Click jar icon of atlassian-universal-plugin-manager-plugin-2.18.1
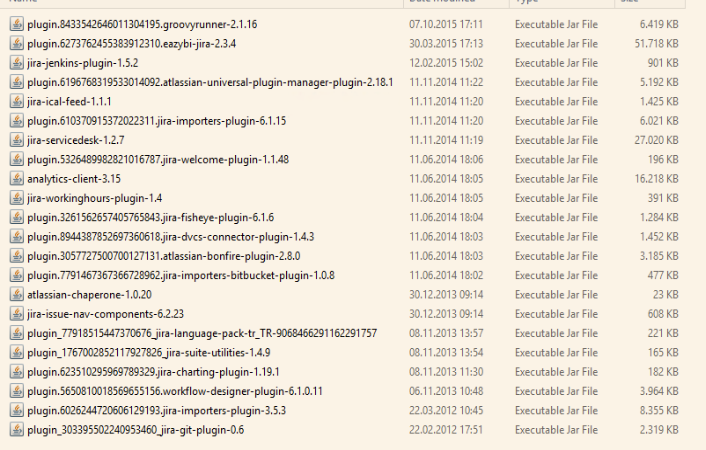The width and height of the screenshot is (706, 450). pyautogui.click(x=17, y=82)
